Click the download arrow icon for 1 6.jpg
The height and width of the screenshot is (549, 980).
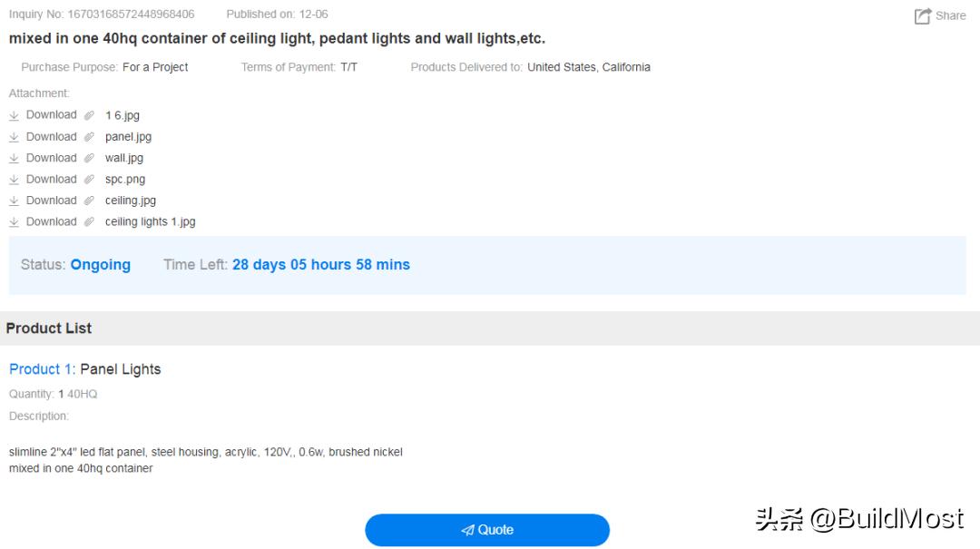pos(14,115)
